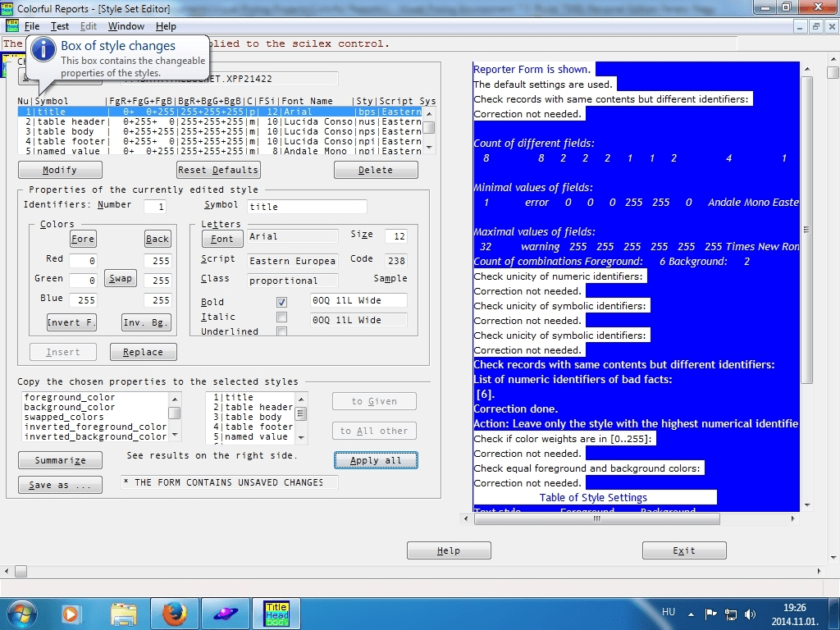Viewport: 840px width, 630px height.
Task: Click the planet icon application in taskbar
Action: tap(226, 614)
